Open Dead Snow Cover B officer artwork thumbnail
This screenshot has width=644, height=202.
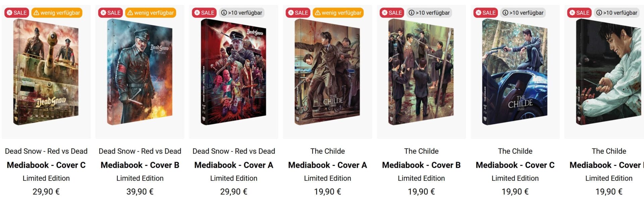click(x=140, y=72)
